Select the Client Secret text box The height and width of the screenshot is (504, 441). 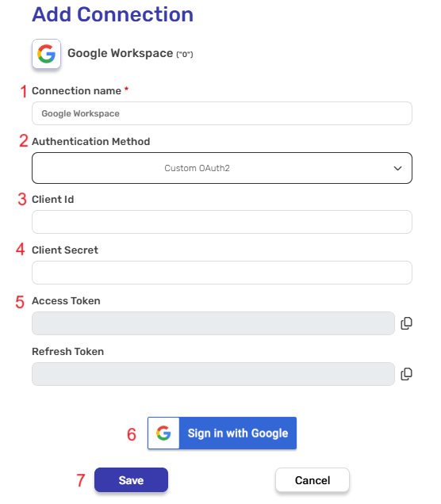[222, 273]
